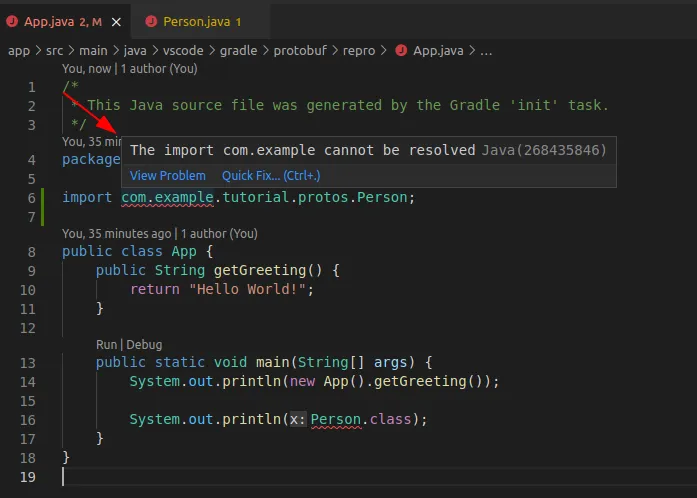Click the Java(268435846) error code in popup
Screen dimensions: 697x498
[544, 150]
